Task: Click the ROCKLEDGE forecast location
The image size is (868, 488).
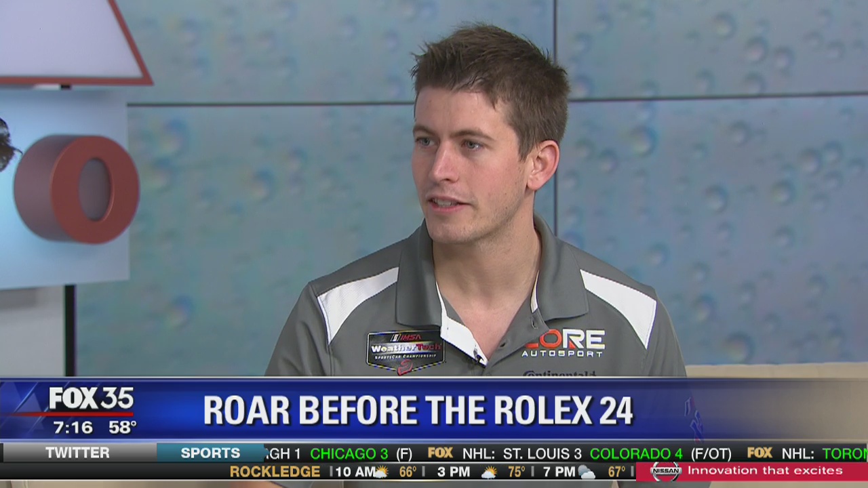Action: (x=275, y=472)
